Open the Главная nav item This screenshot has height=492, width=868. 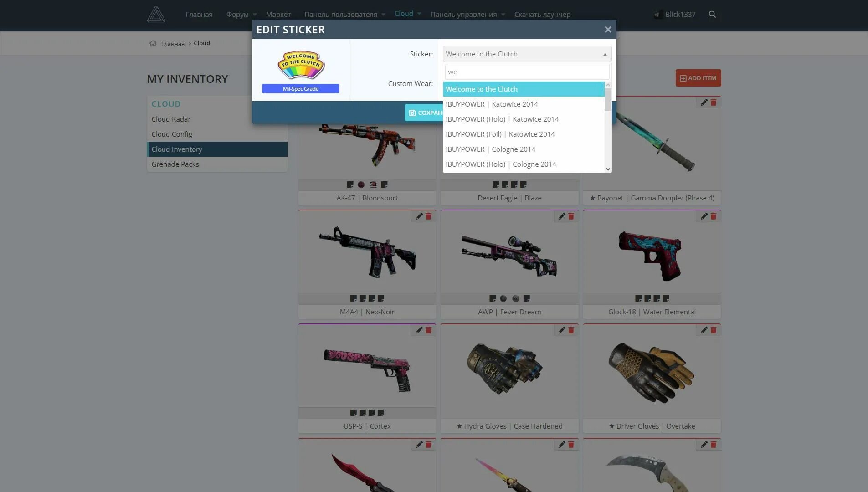(199, 15)
